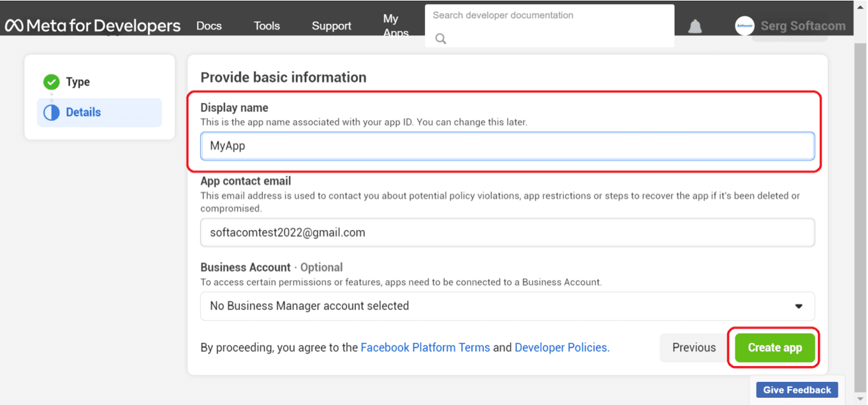The image size is (868, 405).
Task: Expand the Business Manager account dropdown
Action: click(x=508, y=306)
